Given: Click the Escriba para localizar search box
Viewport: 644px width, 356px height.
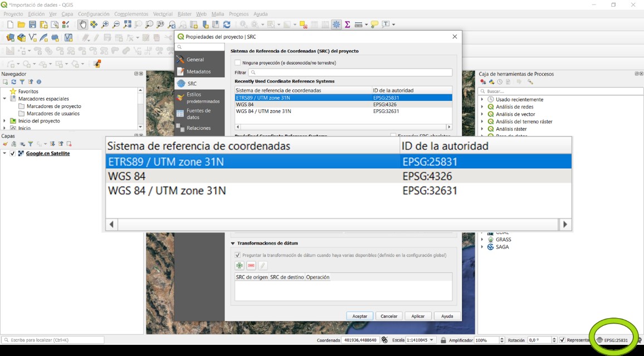Looking at the screenshot, I should [53, 340].
